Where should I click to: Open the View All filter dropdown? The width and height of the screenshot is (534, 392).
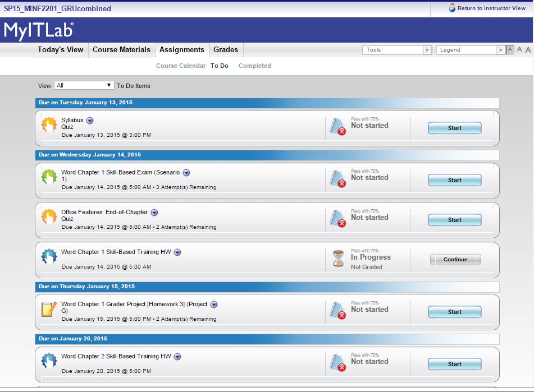[x=84, y=85]
